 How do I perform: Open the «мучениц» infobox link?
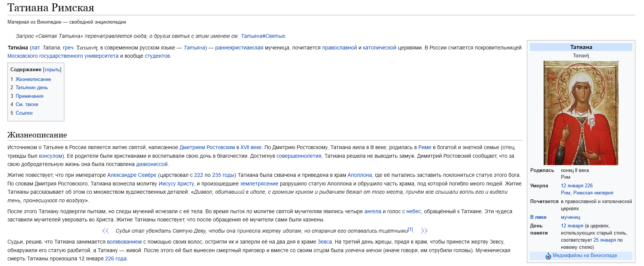570,217
